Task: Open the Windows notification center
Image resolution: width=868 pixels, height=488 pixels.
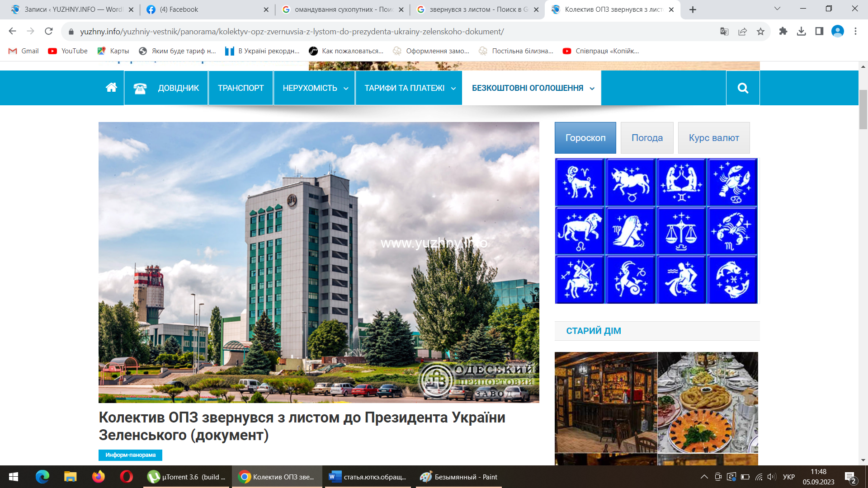Action: click(x=850, y=477)
